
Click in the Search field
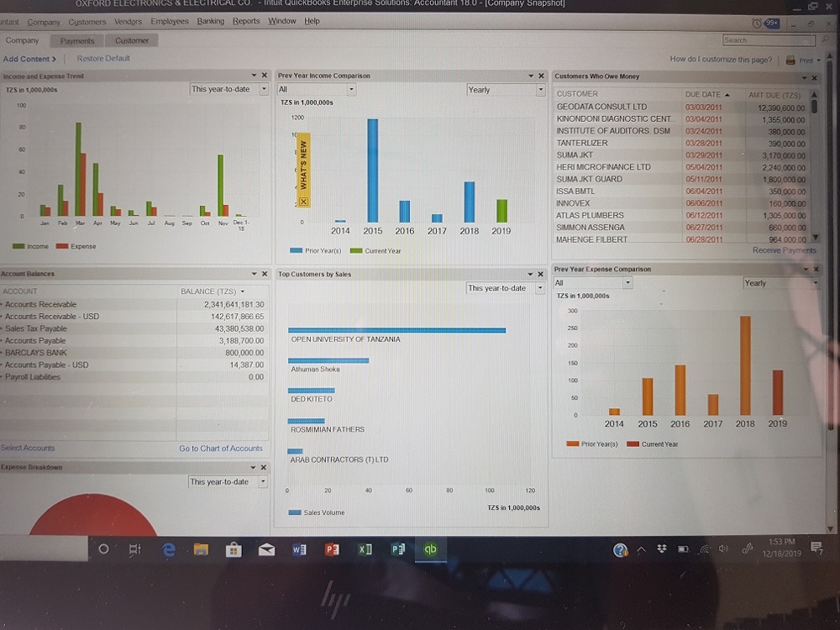(x=769, y=40)
